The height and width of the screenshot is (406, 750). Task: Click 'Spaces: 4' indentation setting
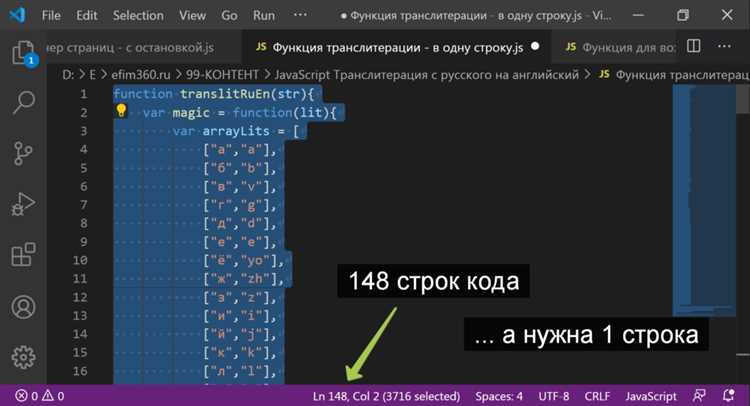[x=499, y=396]
